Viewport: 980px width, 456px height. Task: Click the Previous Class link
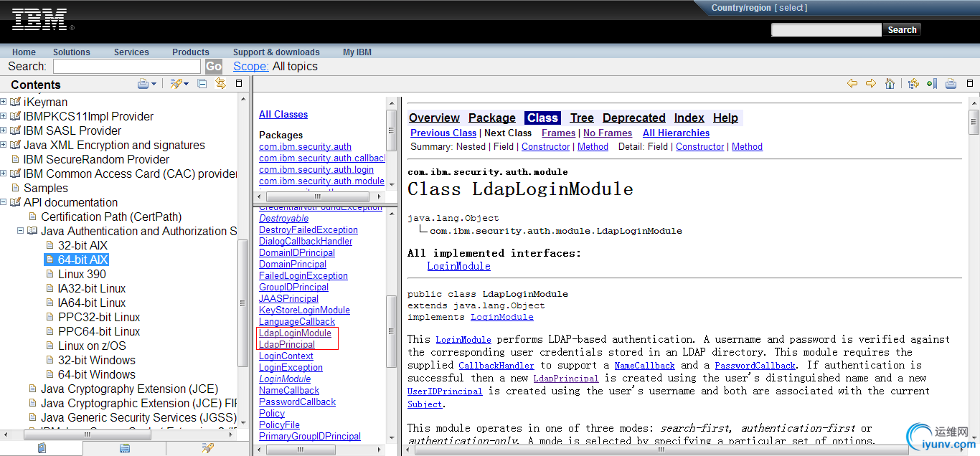443,133
